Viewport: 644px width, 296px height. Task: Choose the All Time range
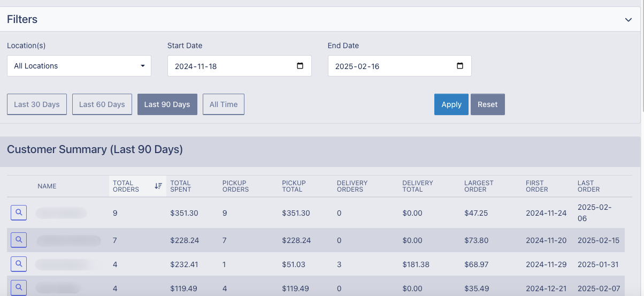click(x=224, y=104)
